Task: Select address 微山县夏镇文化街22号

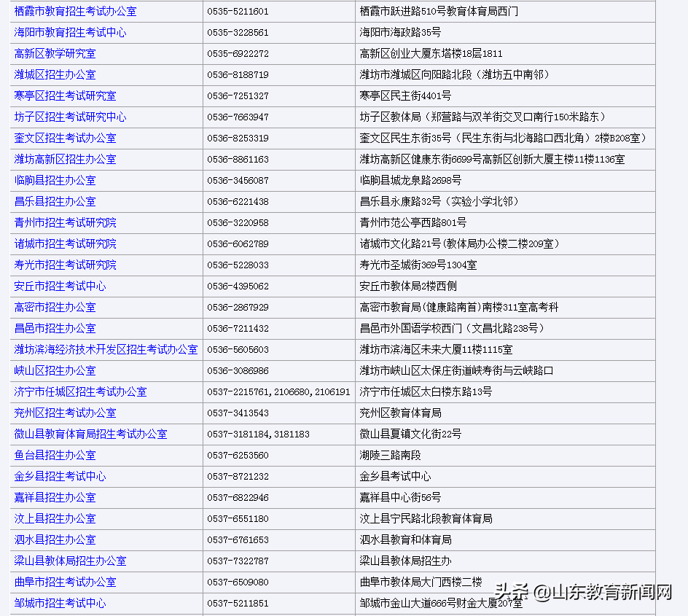Action: point(410,434)
